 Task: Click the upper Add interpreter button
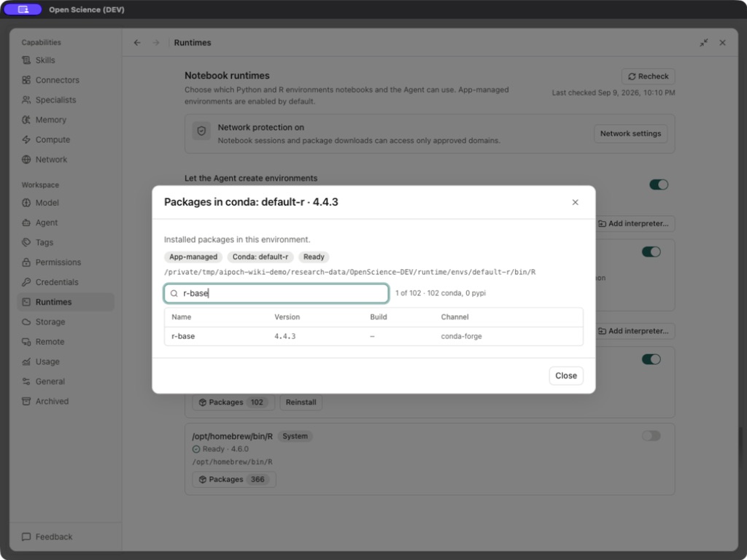click(x=634, y=223)
